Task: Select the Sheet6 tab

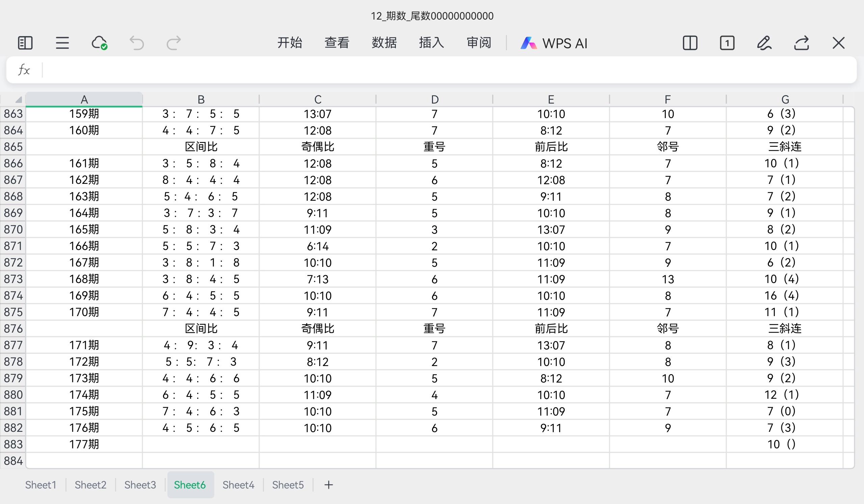Action: pos(190,485)
